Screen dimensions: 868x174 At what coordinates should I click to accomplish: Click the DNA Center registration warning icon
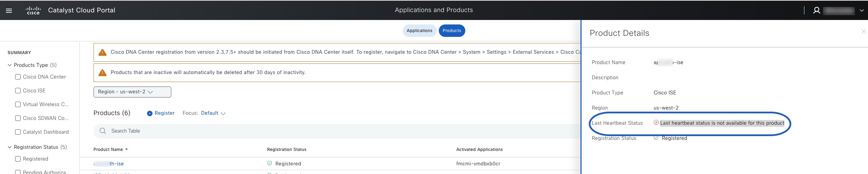pos(102,52)
